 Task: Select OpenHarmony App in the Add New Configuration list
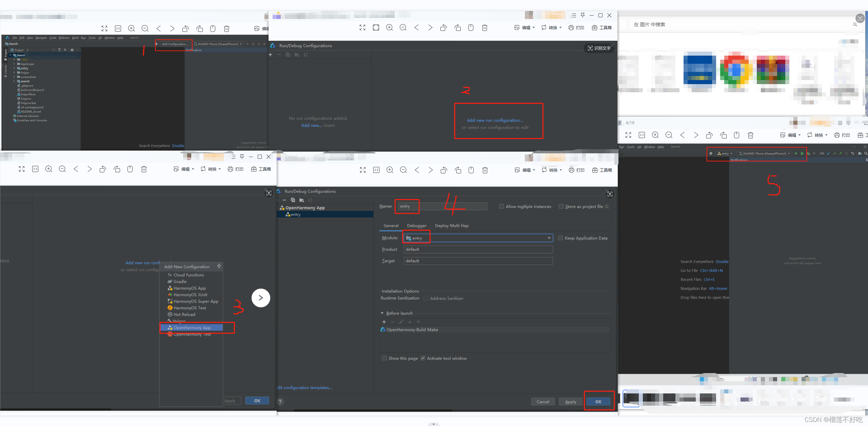tap(192, 328)
